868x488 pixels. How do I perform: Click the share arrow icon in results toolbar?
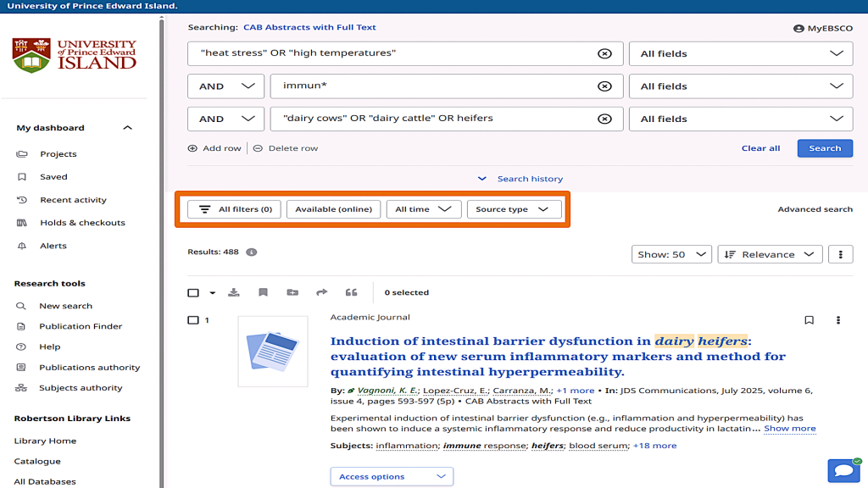[322, 292]
